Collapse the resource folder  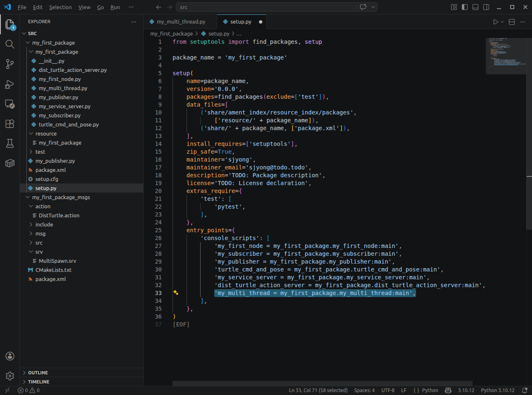pyautogui.click(x=81, y=133)
